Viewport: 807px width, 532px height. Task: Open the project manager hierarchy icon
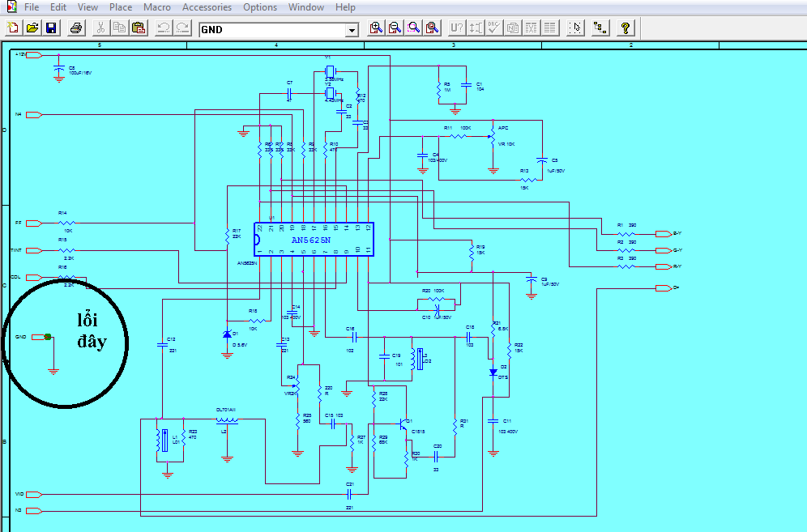pos(600,28)
